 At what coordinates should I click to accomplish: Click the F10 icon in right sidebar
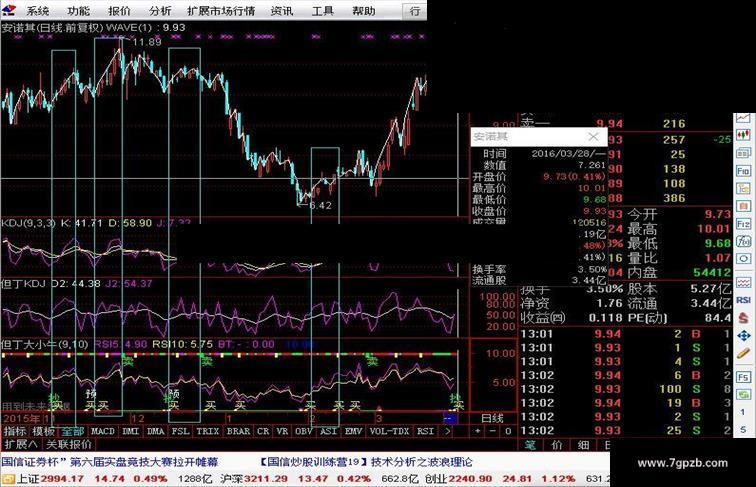tap(743, 171)
